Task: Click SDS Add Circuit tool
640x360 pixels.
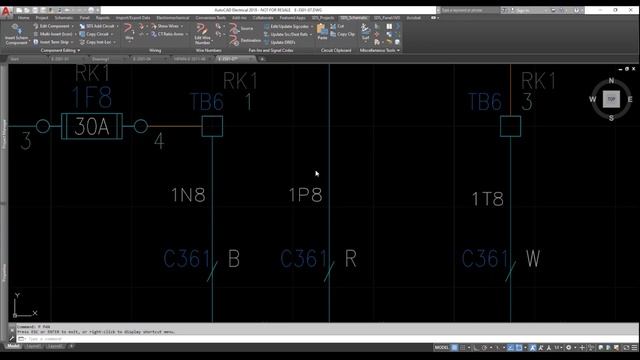Action: click(x=97, y=26)
